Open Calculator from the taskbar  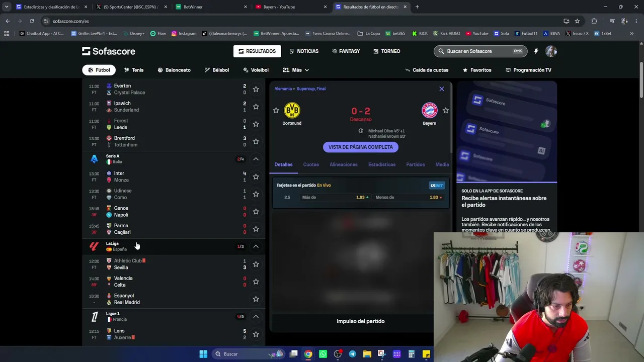pyautogui.click(x=411, y=354)
